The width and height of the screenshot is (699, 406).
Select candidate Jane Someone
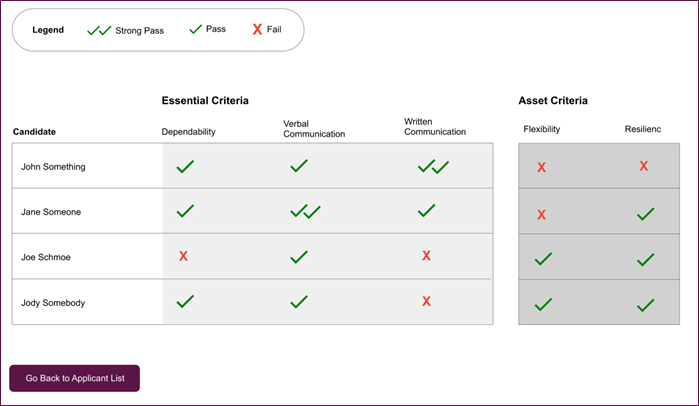51,212
